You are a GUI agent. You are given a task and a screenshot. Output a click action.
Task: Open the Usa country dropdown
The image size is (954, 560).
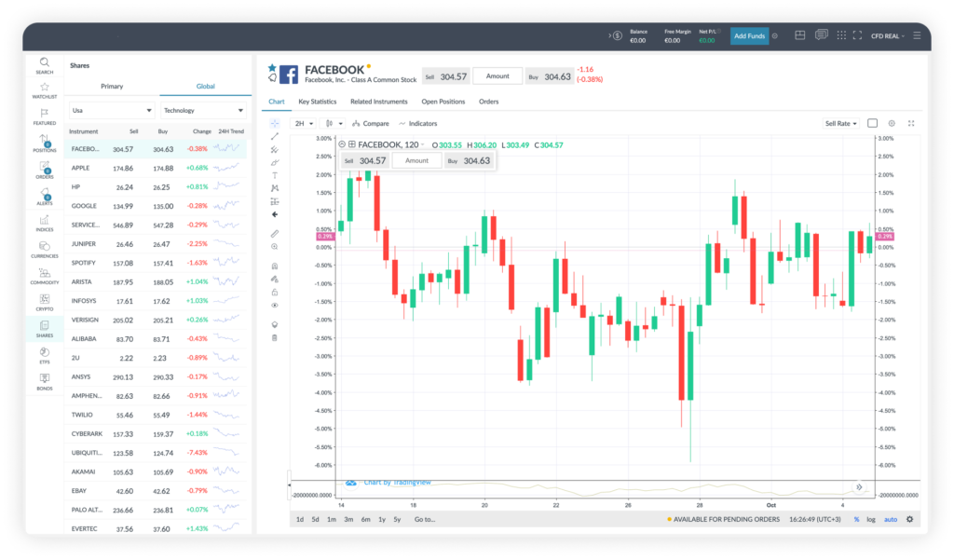111,110
